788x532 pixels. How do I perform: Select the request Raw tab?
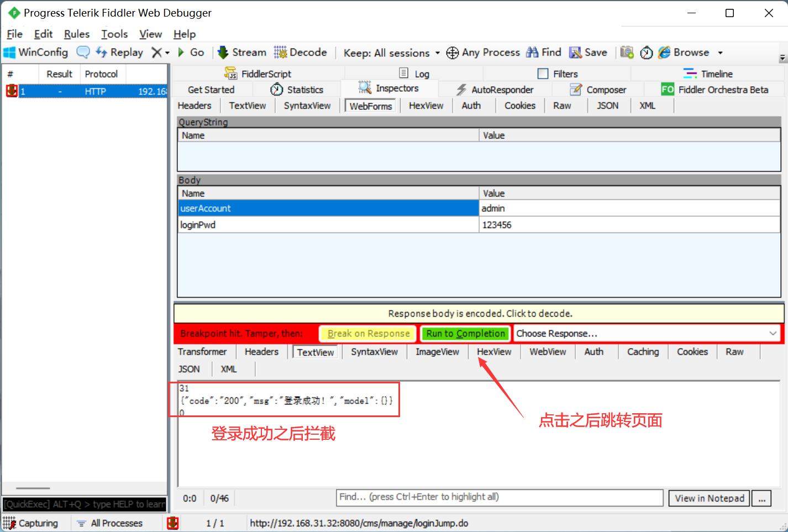562,106
